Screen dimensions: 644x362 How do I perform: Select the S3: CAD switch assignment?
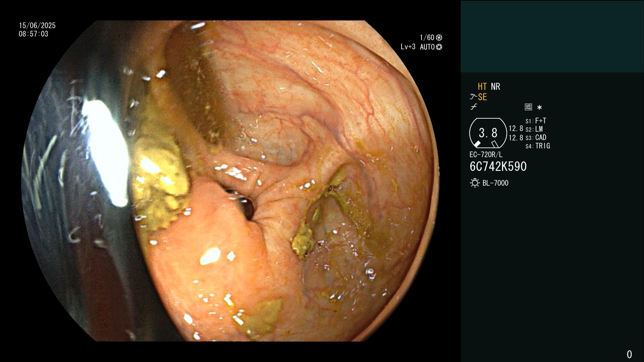[536, 137]
